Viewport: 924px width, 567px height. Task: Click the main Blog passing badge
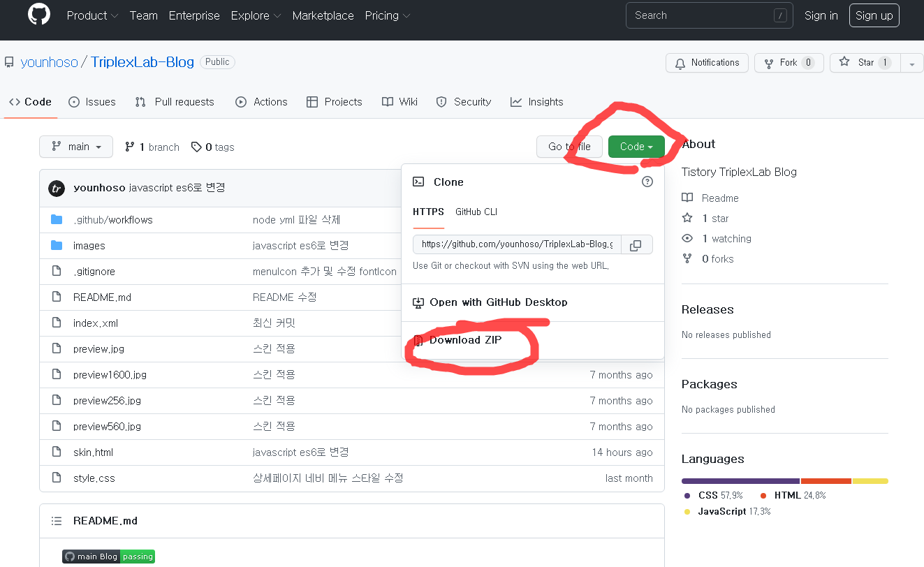[108, 557]
